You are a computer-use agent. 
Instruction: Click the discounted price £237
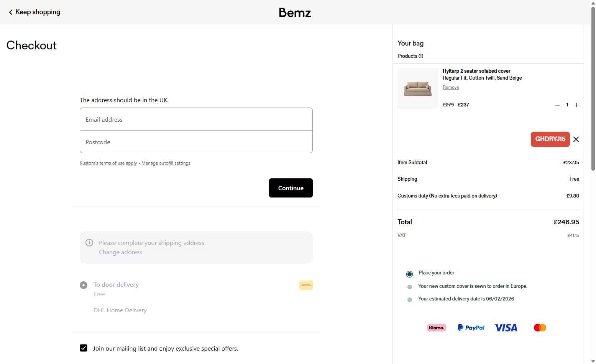pyautogui.click(x=463, y=105)
